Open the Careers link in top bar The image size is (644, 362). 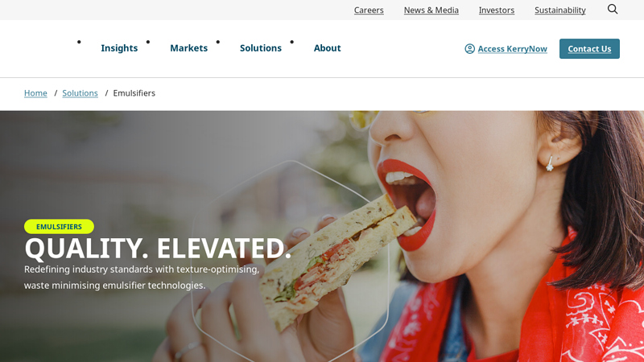pyautogui.click(x=369, y=10)
